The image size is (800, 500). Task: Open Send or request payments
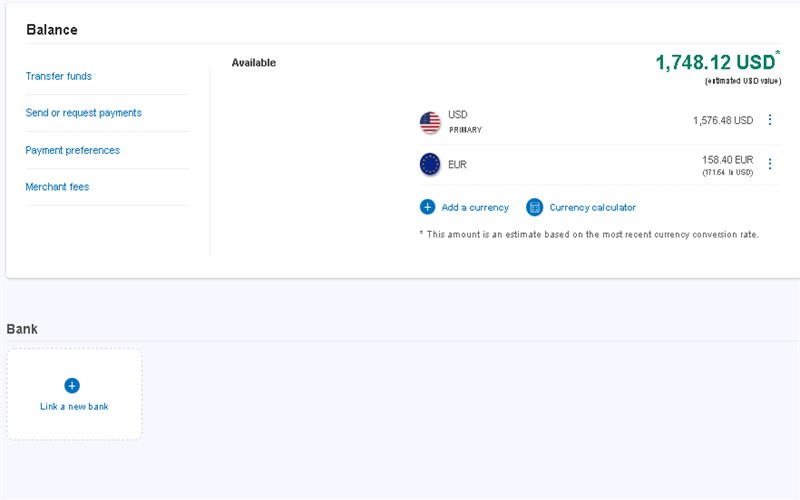coord(84,113)
